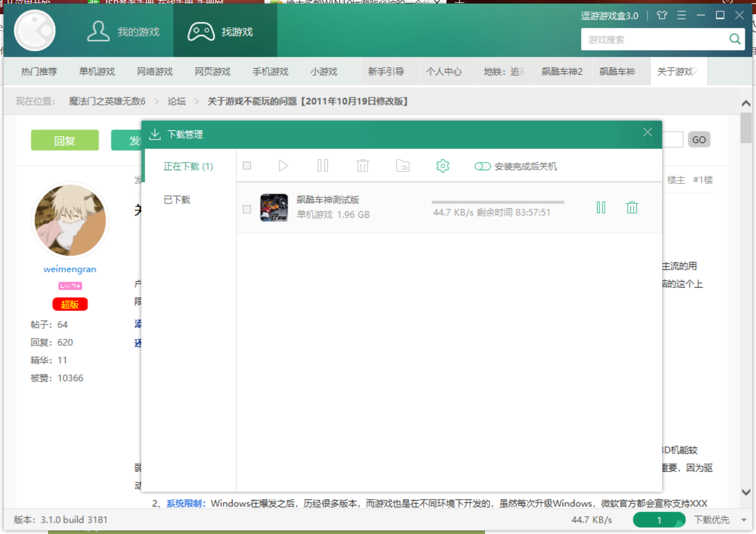Click the version 3.1.0 build 3181 text
The image size is (756, 534).
61,520
